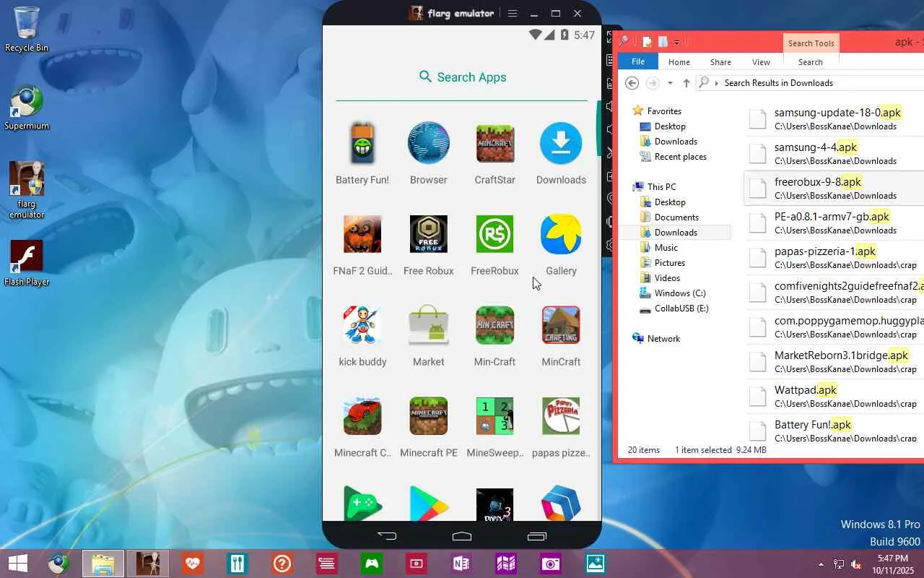Screen dimensions: 924x578
Task: Click the Windows Start button
Action: click(18, 564)
